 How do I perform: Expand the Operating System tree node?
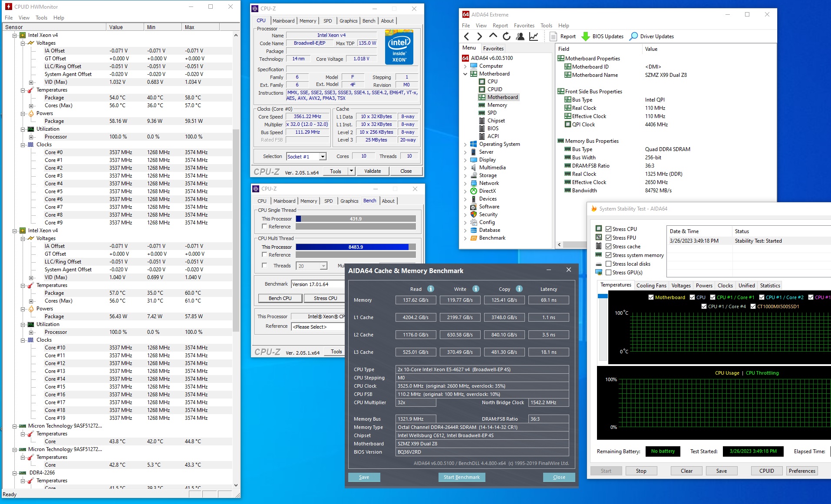[465, 144]
